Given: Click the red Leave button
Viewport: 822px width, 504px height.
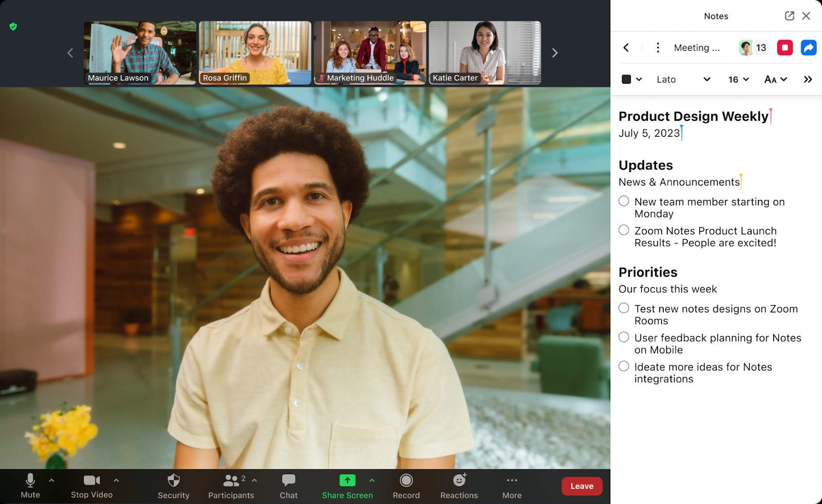Looking at the screenshot, I should tap(582, 486).
